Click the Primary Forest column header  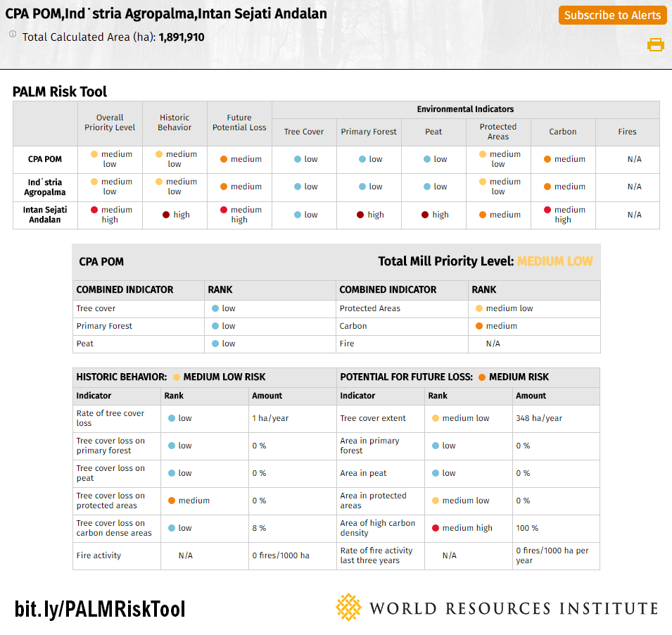(369, 132)
